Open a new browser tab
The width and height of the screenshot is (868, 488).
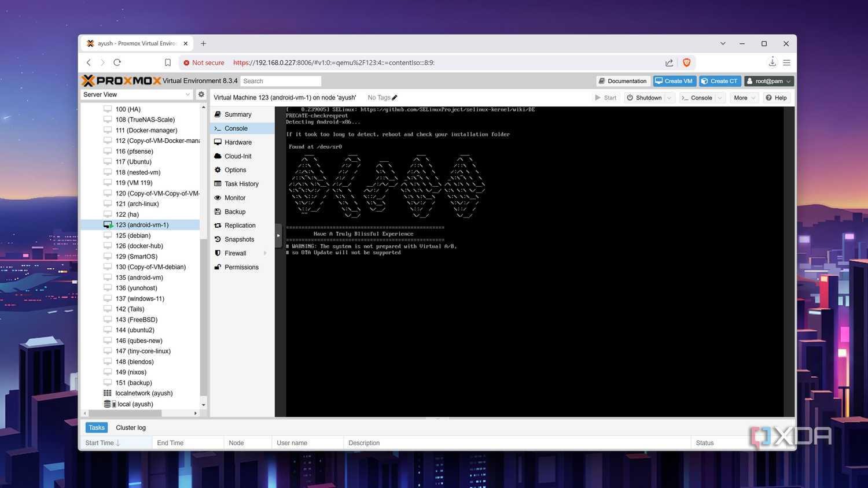pyautogui.click(x=203, y=43)
